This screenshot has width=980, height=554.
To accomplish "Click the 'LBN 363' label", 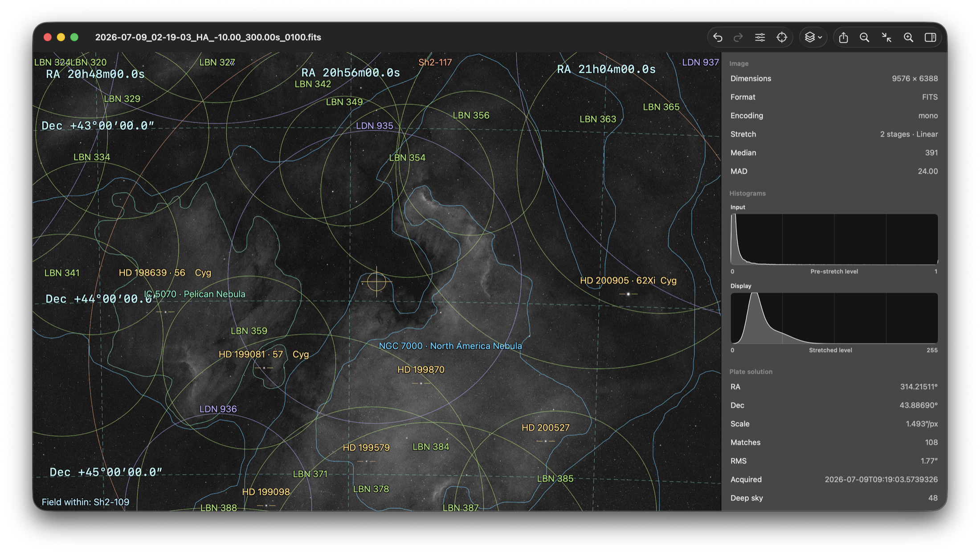I will click(x=598, y=119).
